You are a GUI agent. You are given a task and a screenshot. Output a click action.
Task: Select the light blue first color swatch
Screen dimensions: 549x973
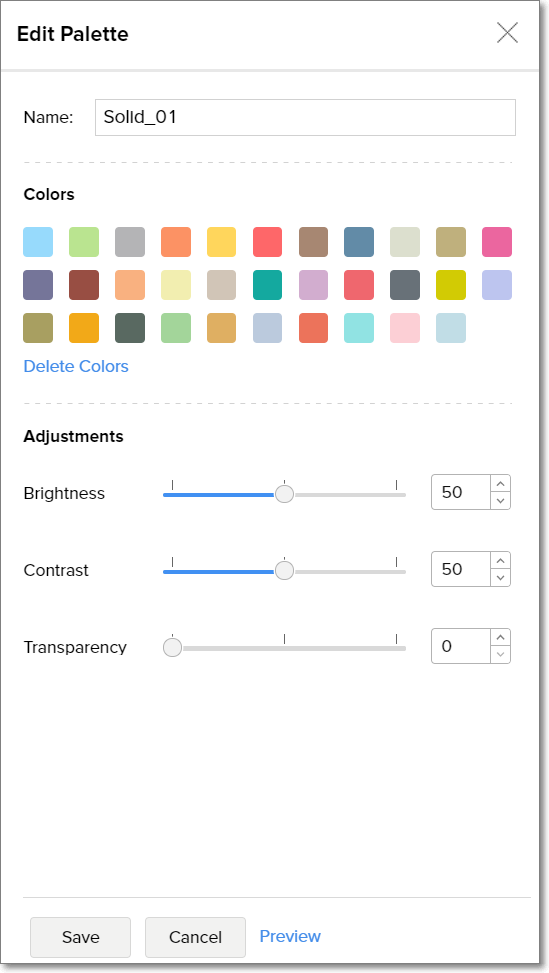pos(38,242)
